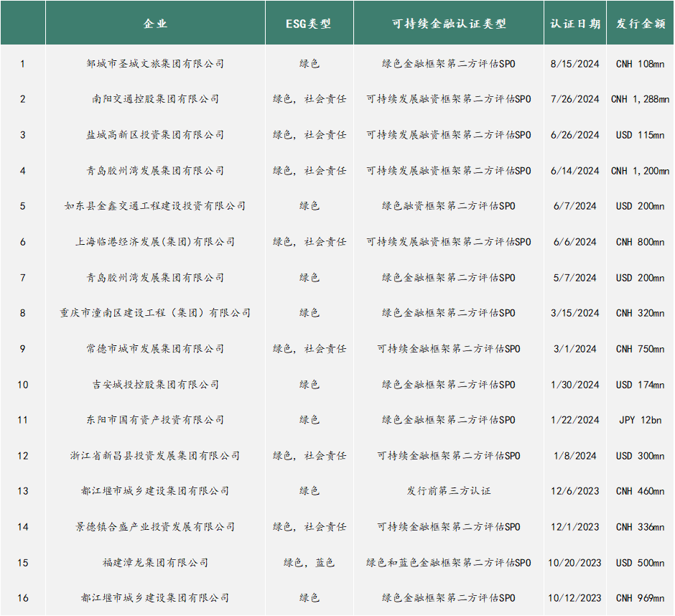Select company 浙江省新昌县投资发展集团有限公司
Screen dimensions: 675x616
tap(155, 455)
